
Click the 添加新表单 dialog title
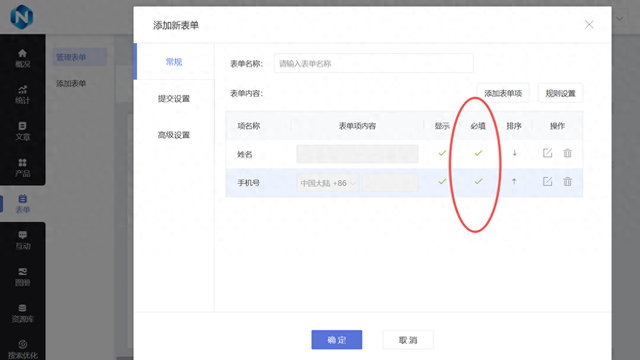pyautogui.click(x=176, y=25)
